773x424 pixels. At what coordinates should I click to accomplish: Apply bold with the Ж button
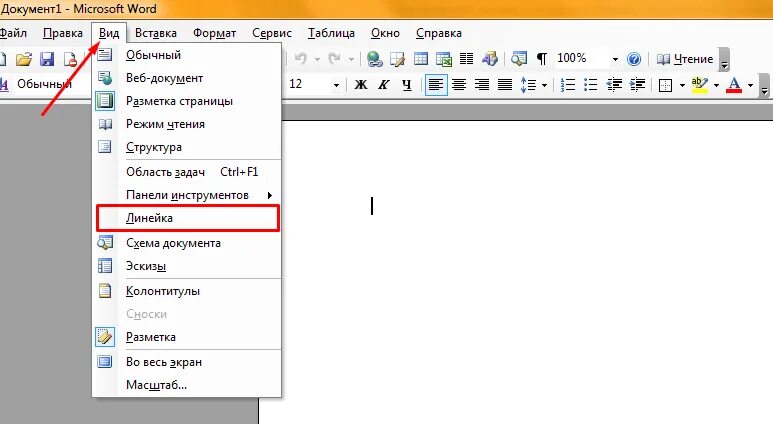click(x=361, y=85)
